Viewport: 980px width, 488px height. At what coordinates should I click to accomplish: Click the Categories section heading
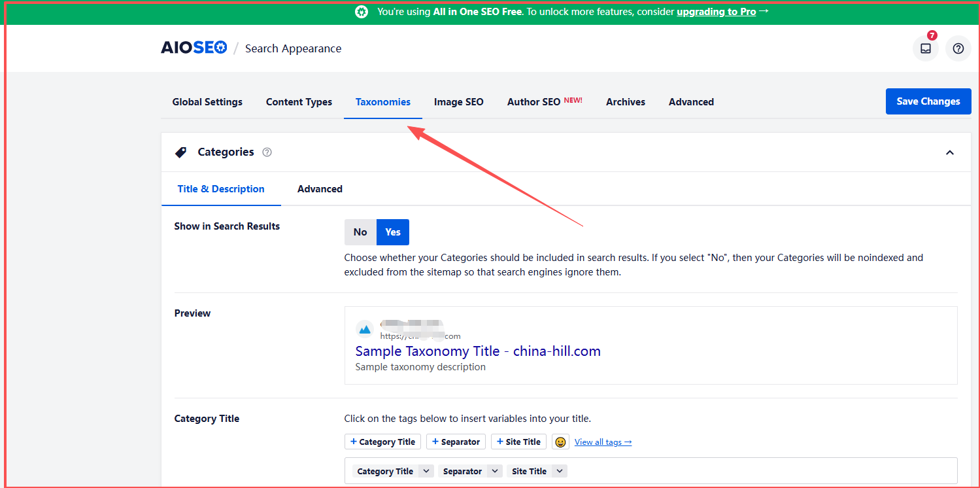click(226, 152)
